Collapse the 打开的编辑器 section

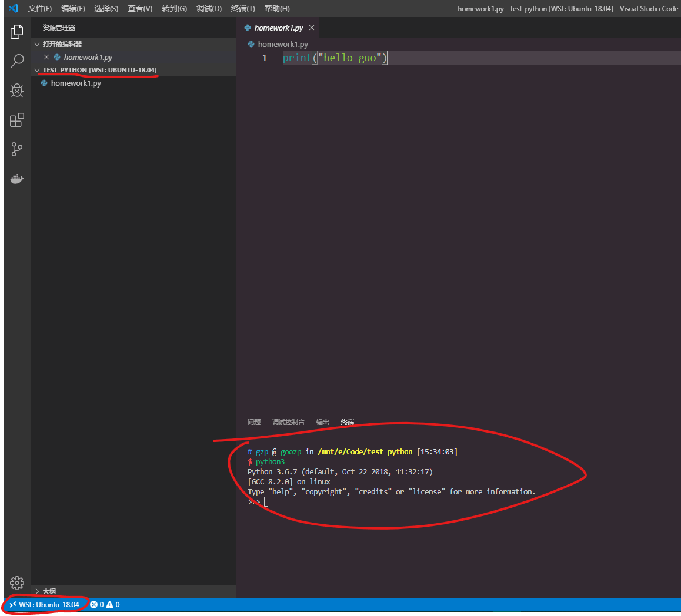click(x=37, y=44)
